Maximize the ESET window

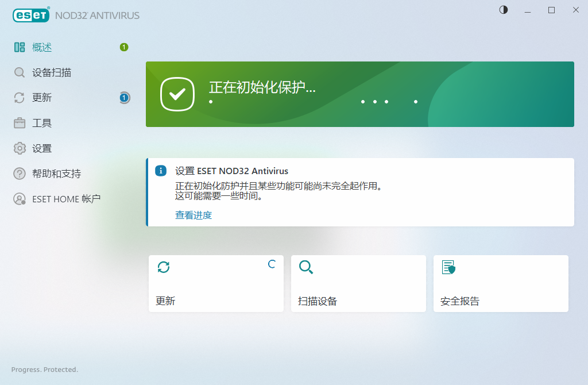tap(552, 10)
